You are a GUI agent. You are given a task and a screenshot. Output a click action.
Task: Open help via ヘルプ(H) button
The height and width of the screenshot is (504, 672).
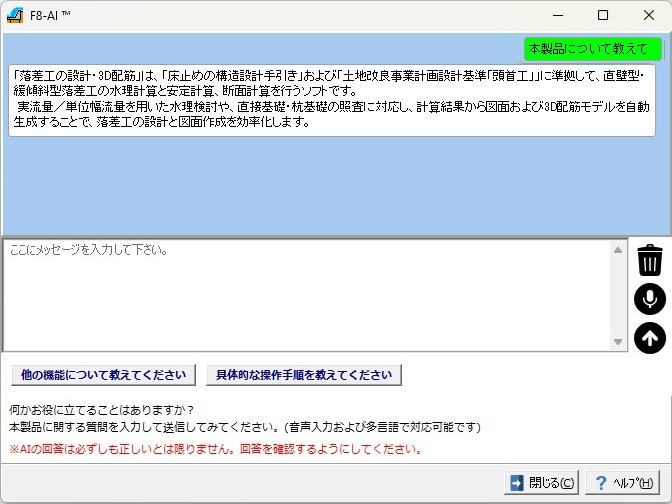[625, 483]
